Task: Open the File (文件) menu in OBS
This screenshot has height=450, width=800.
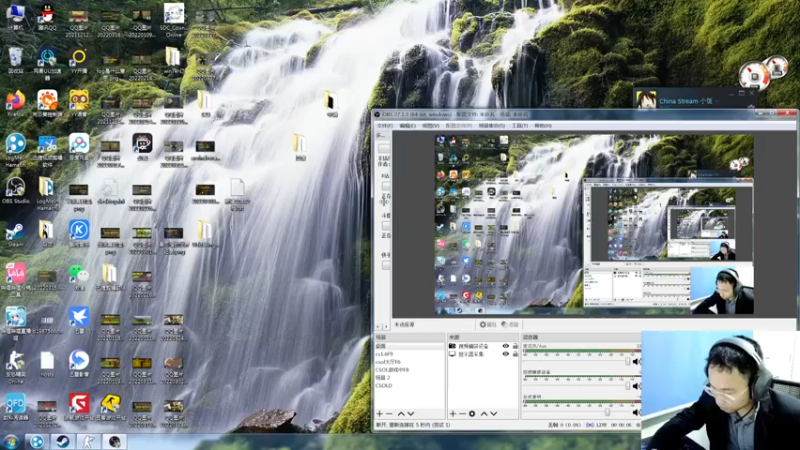Action: [x=384, y=126]
